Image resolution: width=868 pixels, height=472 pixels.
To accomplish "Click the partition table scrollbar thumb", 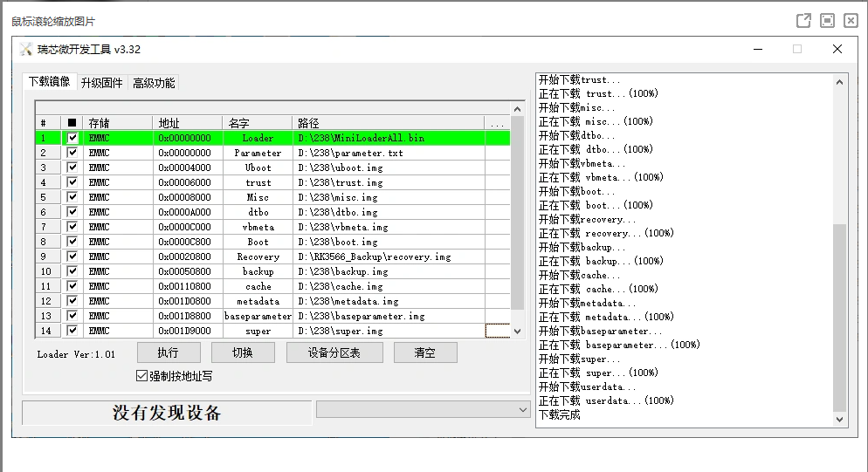I will (517, 213).
